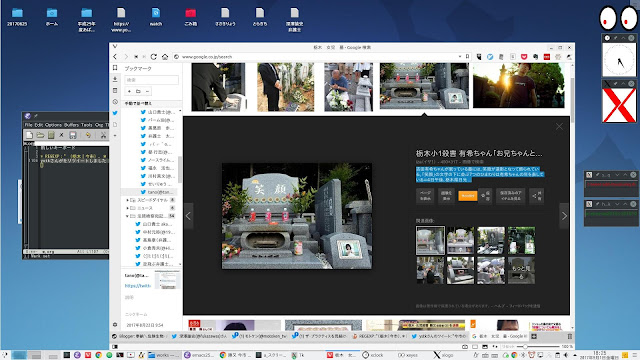Click the orange button in image preview
Screen dimensions: 640x360
[x=468, y=196]
